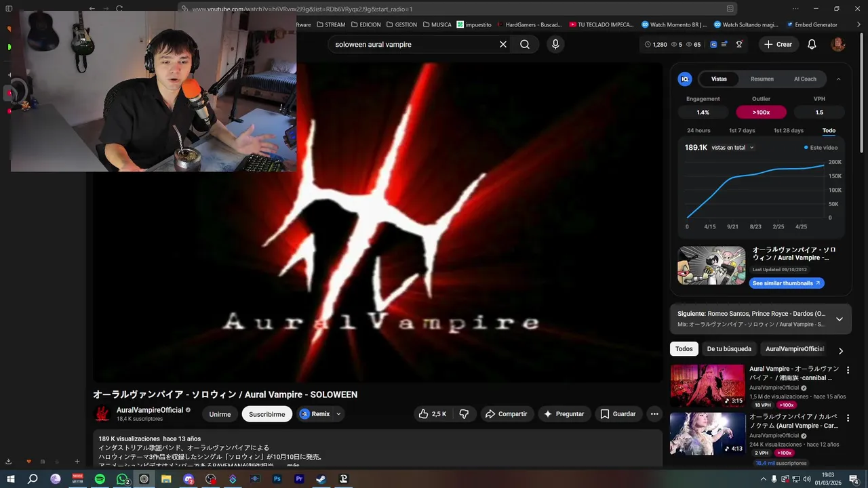Open Spotify from the taskbar
Image resolution: width=868 pixels, height=488 pixels.
(100, 479)
